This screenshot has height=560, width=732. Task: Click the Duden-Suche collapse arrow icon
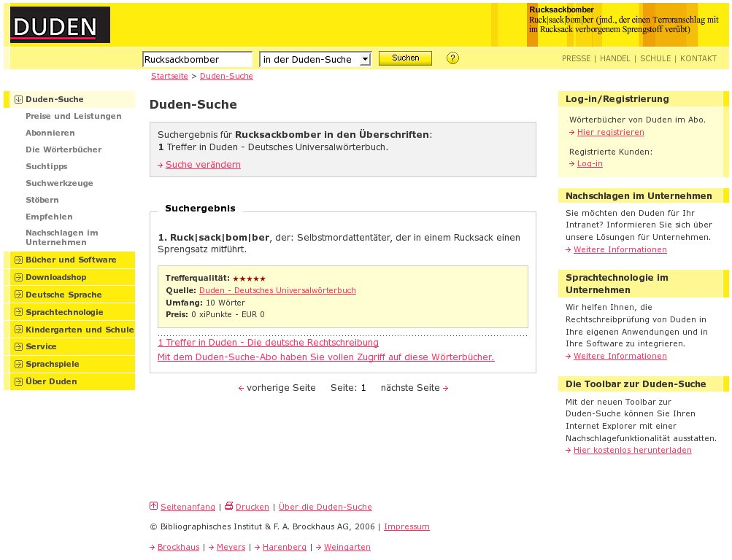[18, 99]
